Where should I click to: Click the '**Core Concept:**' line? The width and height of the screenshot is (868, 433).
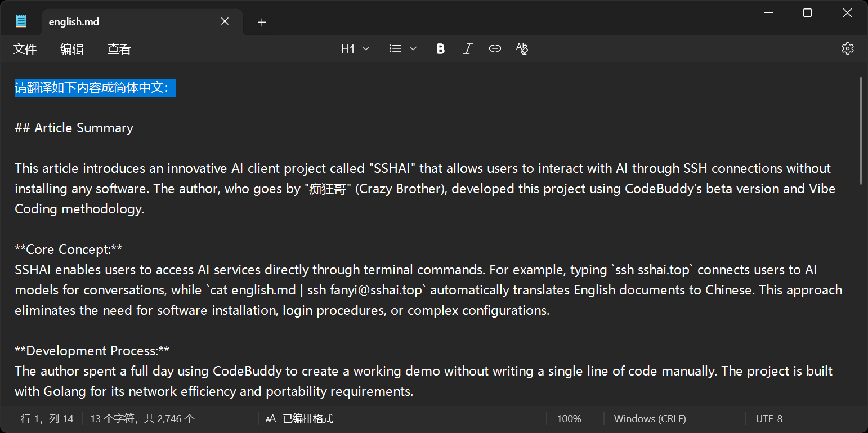click(x=69, y=249)
